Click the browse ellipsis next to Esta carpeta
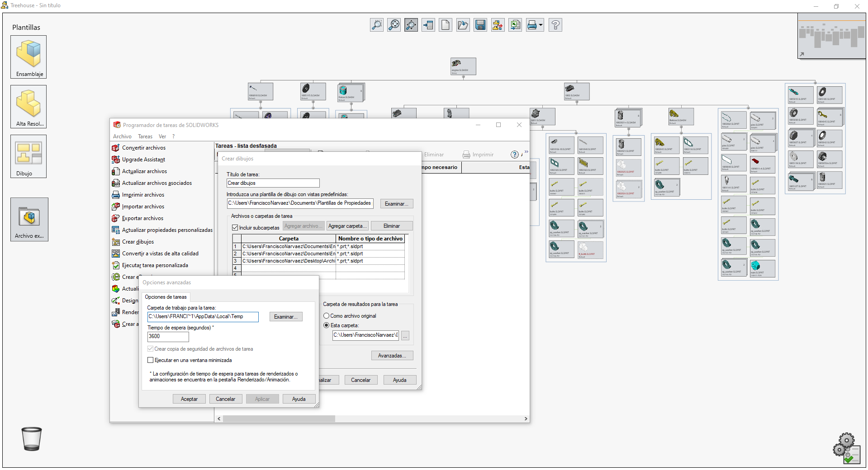 point(405,336)
